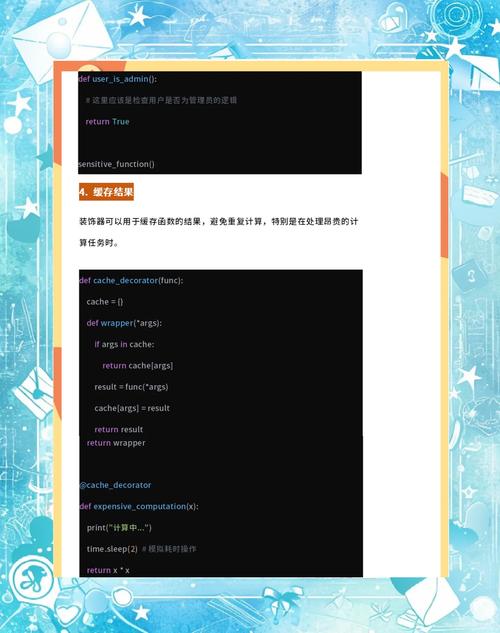Click the line 'def wrapper(*args):'
Viewport: 500px width, 633px height.
[124, 323]
